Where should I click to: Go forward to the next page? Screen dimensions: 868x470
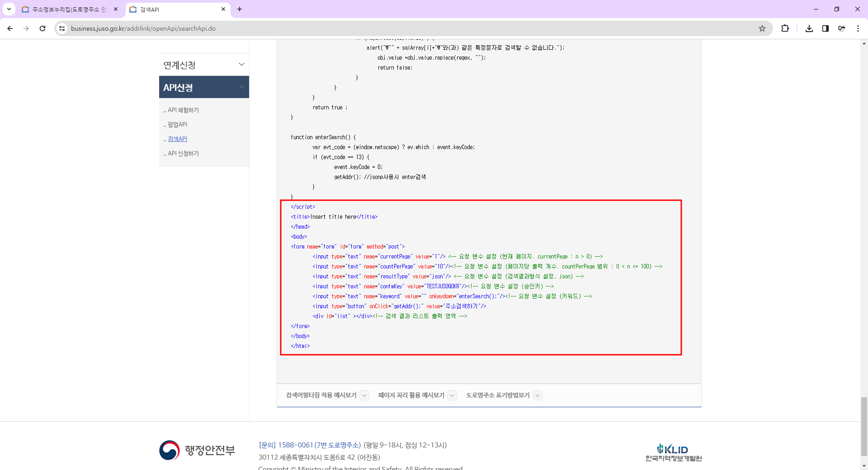(x=26, y=28)
